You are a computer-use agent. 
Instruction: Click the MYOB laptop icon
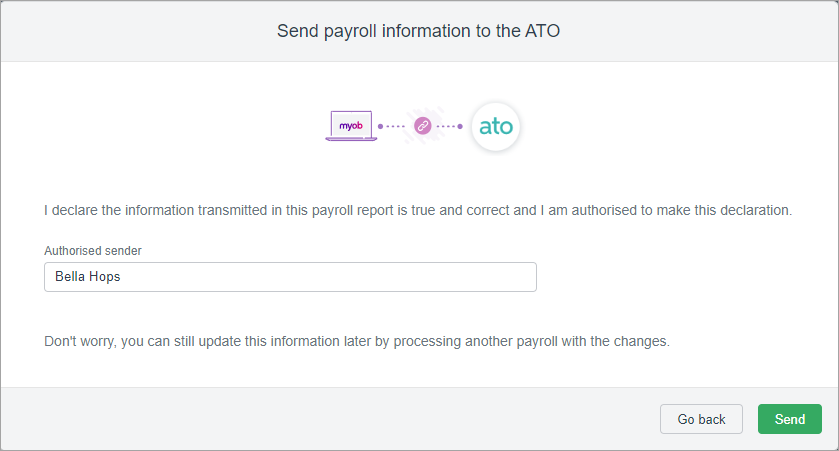click(351, 125)
